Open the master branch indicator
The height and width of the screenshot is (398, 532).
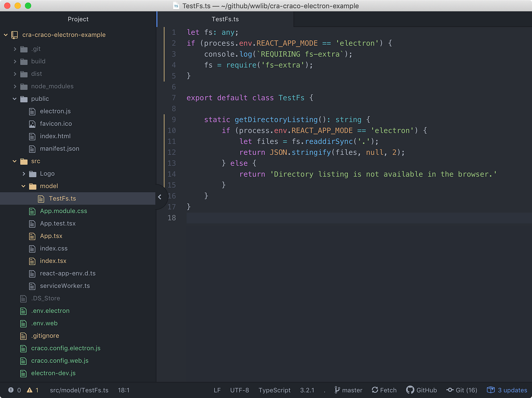(x=348, y=390)
